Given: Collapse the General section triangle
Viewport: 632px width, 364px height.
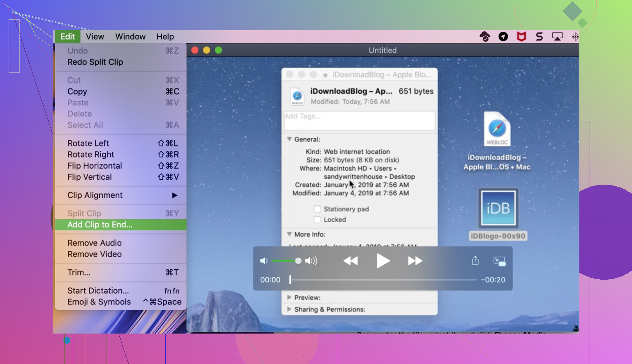Looking at the screenshot, I should tap(289, 139).
